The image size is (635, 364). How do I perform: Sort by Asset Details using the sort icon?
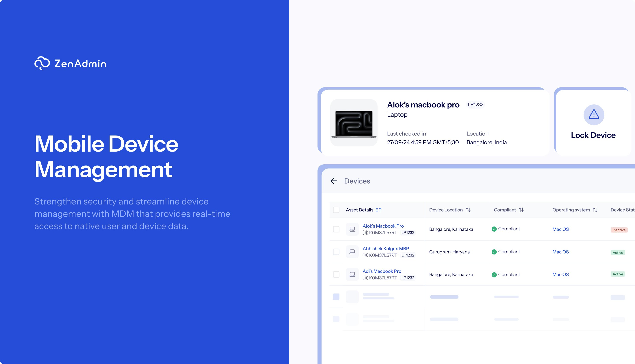(x=378, y=210)
